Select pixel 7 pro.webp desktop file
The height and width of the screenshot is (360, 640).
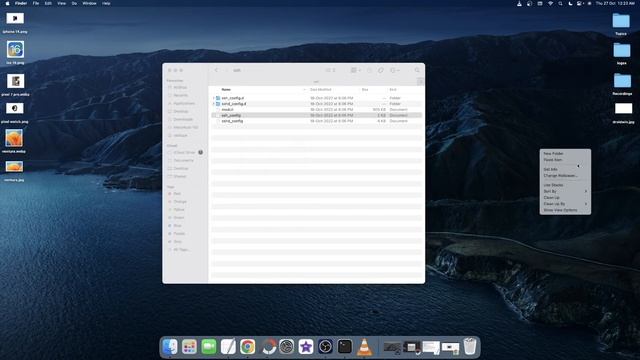click(16, 84)
